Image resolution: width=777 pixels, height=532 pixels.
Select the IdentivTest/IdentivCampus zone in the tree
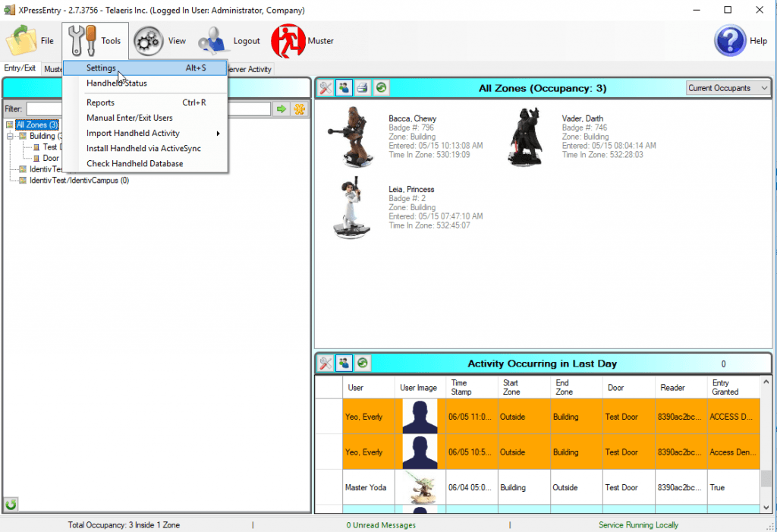(78, 181)
